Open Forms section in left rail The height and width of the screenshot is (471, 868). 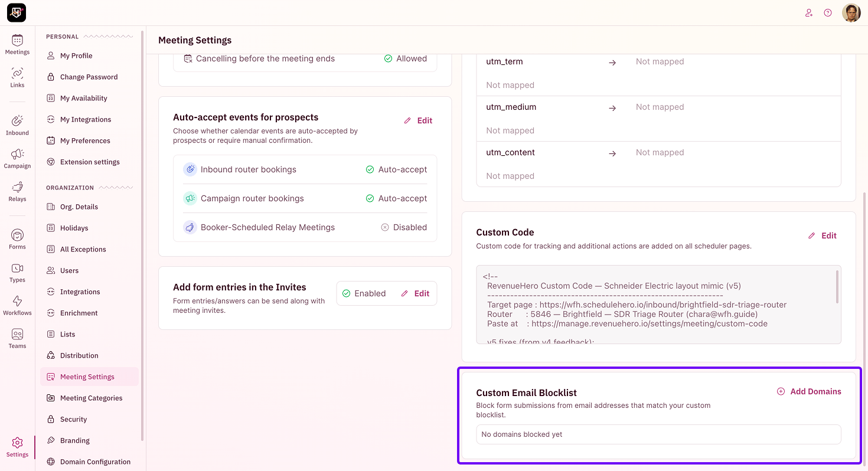point(17,239)
